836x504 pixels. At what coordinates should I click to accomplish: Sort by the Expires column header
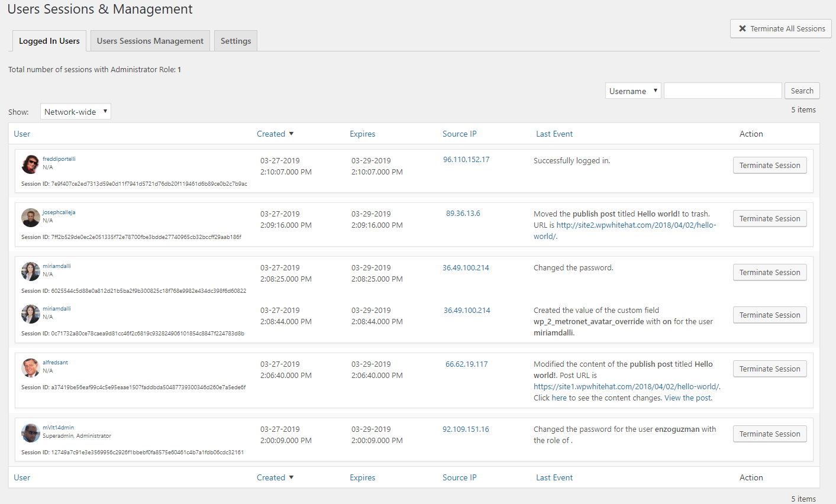362,134
